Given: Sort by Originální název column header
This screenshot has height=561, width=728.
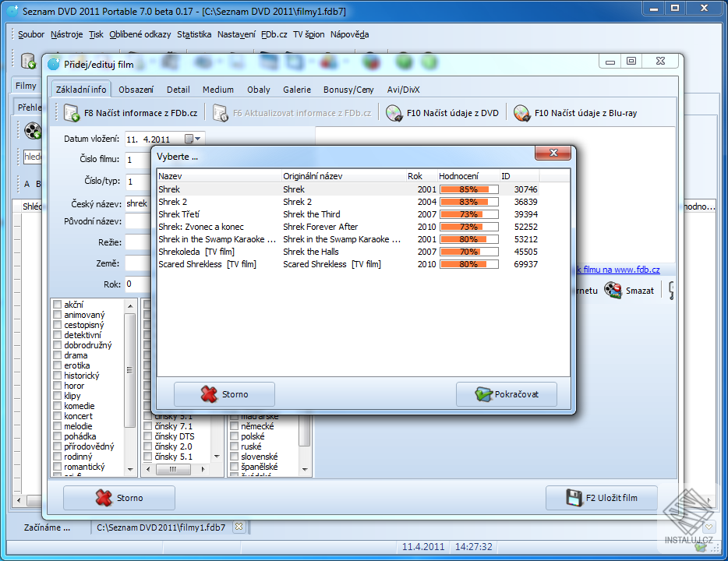Looking at the screenshot, I should pos(344,176).
